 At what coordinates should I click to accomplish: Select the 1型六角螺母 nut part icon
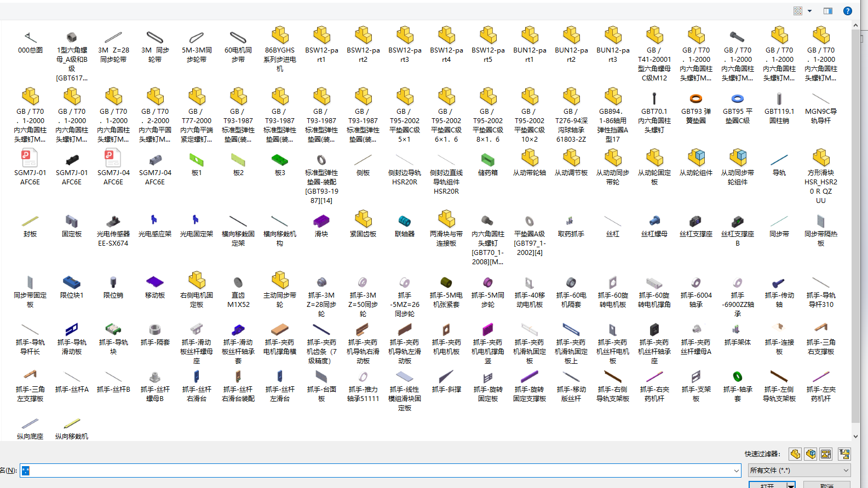(72, 37)
